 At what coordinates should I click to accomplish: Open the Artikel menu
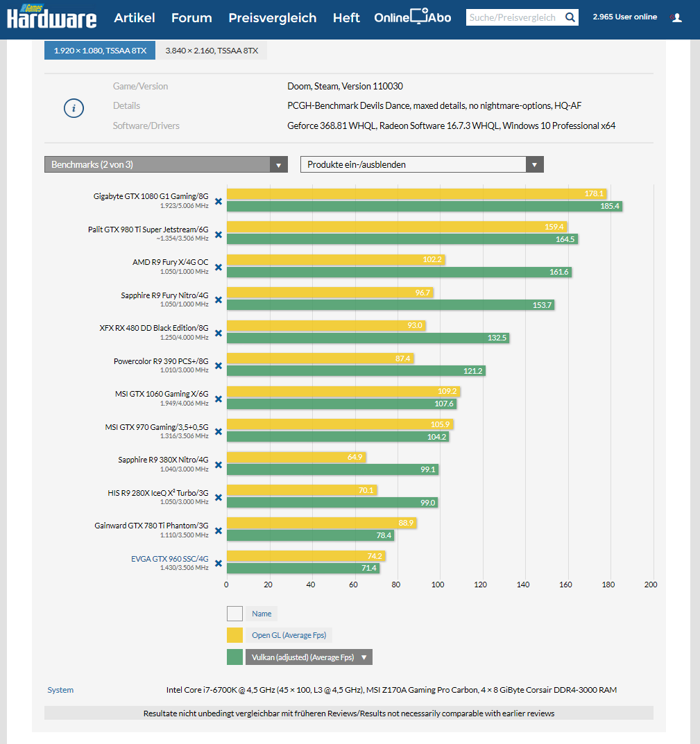[x=135, y=18]
